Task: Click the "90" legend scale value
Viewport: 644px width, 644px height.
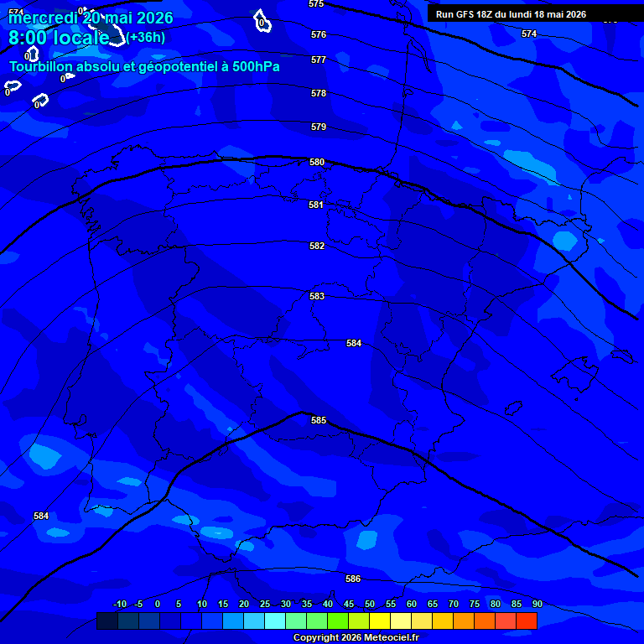Action: pyautogui.click(x=538, y=604)
